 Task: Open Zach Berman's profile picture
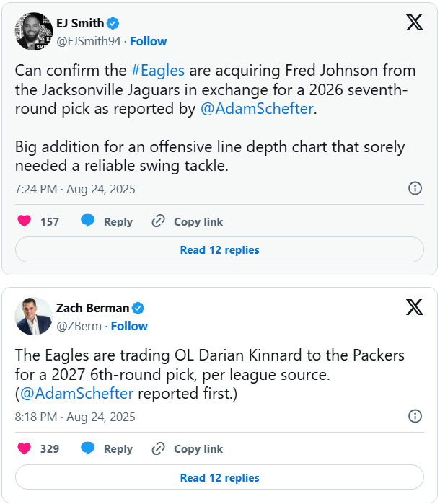click(33, 317)
